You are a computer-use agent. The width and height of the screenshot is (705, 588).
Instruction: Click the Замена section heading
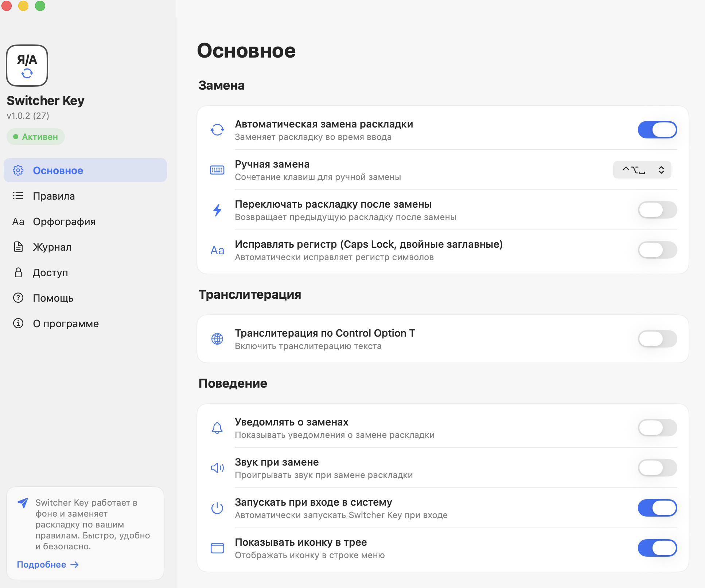click(222, 85)
